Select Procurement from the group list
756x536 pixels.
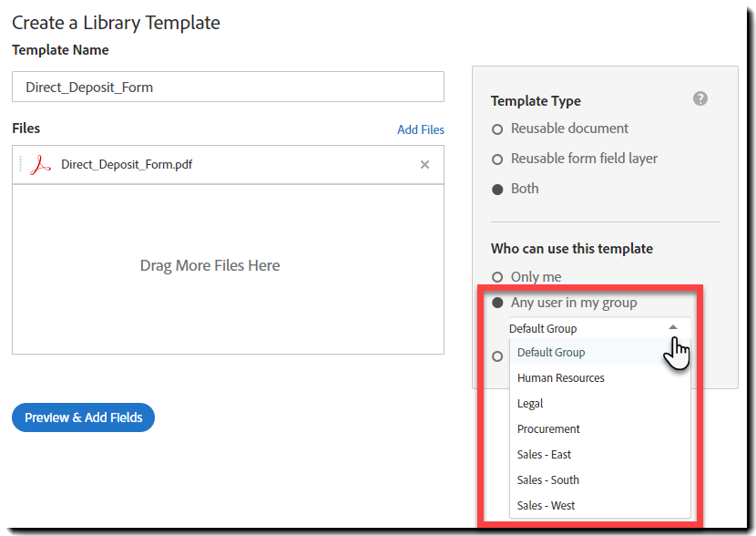548,429
